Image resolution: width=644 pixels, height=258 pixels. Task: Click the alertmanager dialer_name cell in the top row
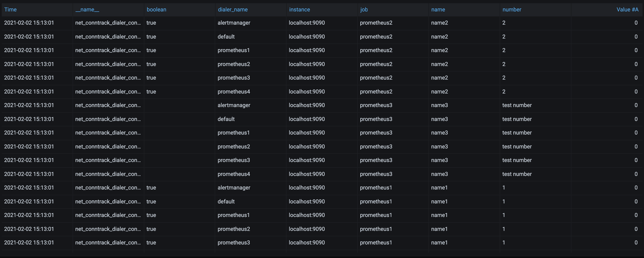[234, 22]
